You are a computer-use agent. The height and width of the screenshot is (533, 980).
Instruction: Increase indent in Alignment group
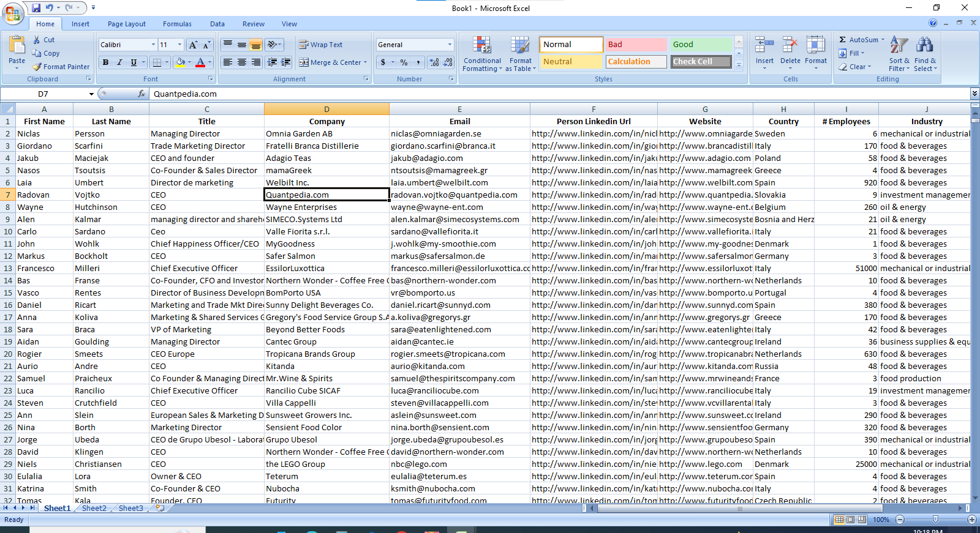click(286, 62)
